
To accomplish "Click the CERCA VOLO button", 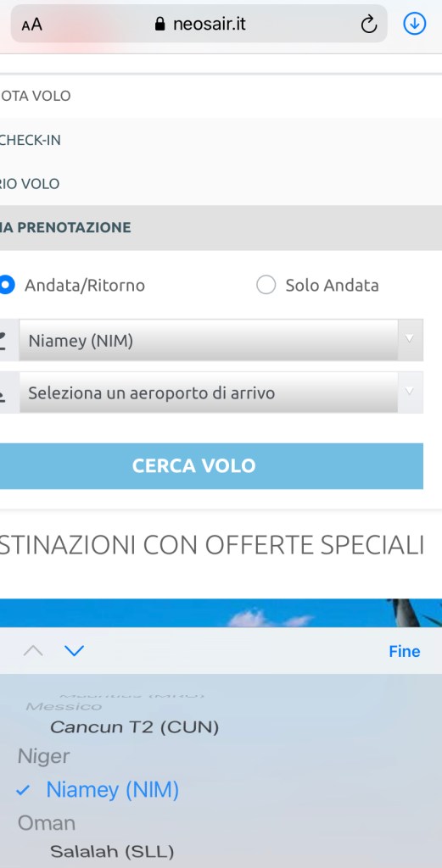I will pos(210,466).
